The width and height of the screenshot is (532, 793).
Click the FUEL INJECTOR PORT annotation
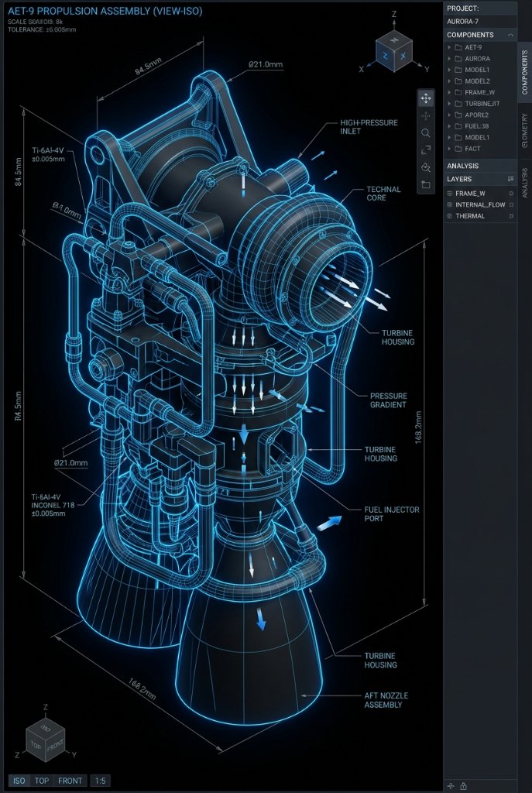(x=392, y=514)
